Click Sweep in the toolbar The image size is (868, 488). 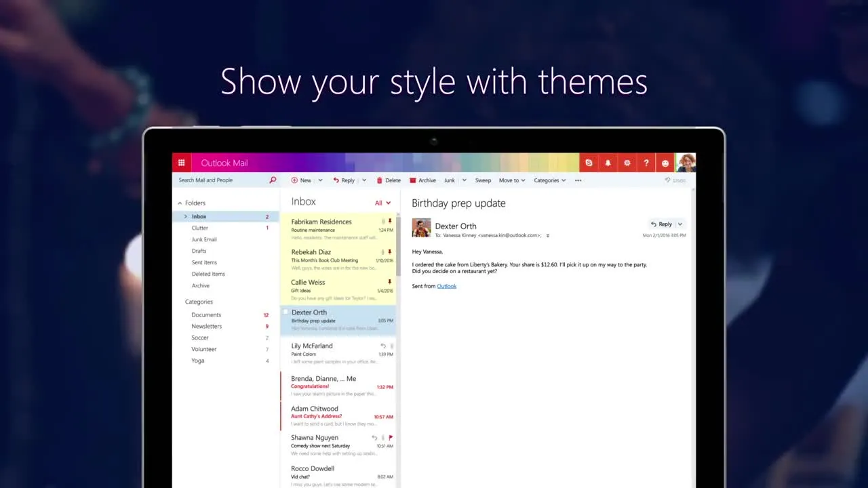[483, 180]
